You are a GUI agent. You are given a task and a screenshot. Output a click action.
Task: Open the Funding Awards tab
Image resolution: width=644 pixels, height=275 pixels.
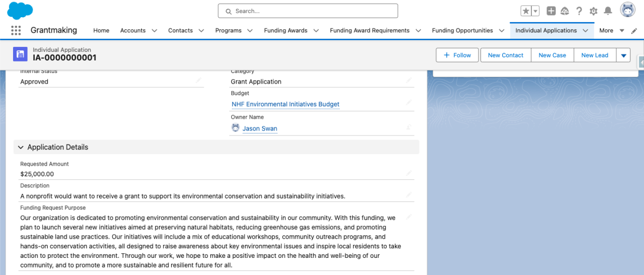[286, 31]
